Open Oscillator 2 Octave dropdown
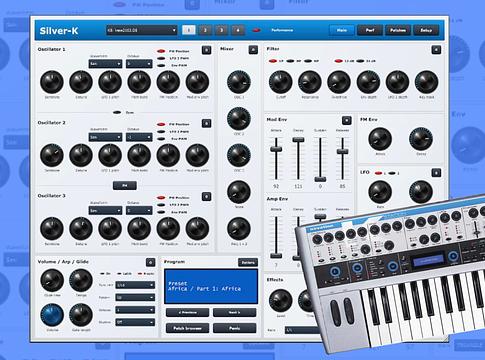The image size is (485, 360). (x=139, y=137)
